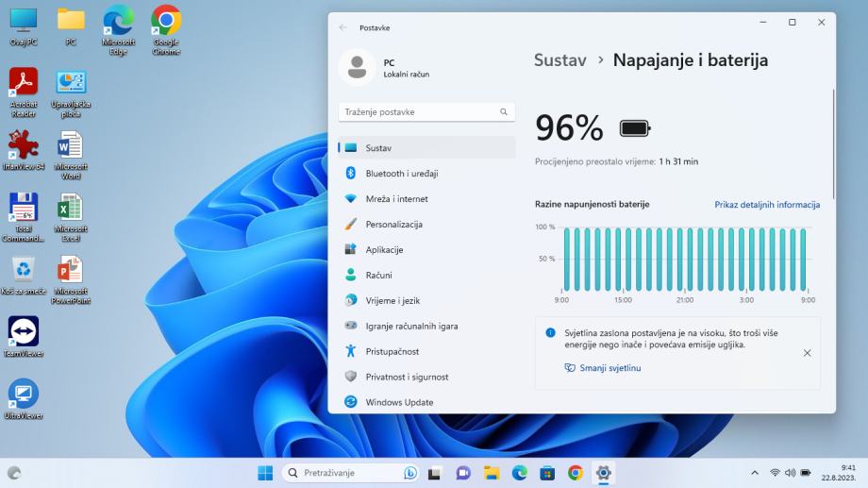Click the Settings window scrollbar
The width and height of the screenshot is (868, 488).
833,144
